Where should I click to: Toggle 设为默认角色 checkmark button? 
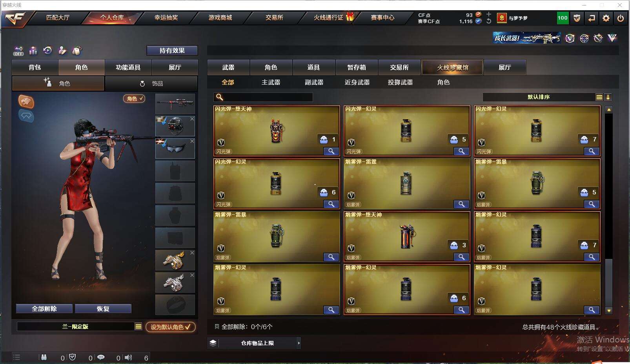pos(170,327)
